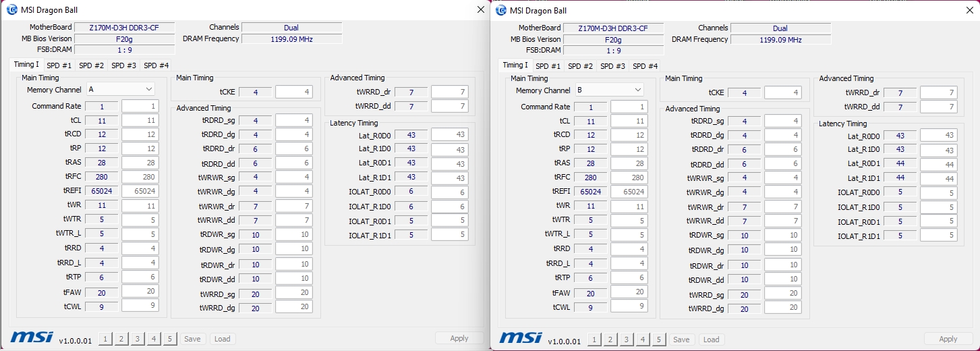This screenshot has height=351, width=980.
Task: Click profile button 5 in left window
Action: [170, 339]
